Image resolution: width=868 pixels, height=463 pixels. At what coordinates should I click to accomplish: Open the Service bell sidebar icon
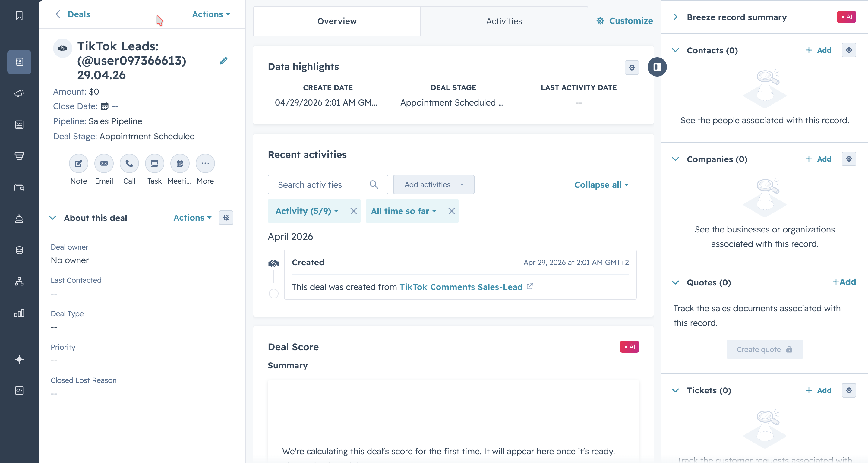[19, 219]
